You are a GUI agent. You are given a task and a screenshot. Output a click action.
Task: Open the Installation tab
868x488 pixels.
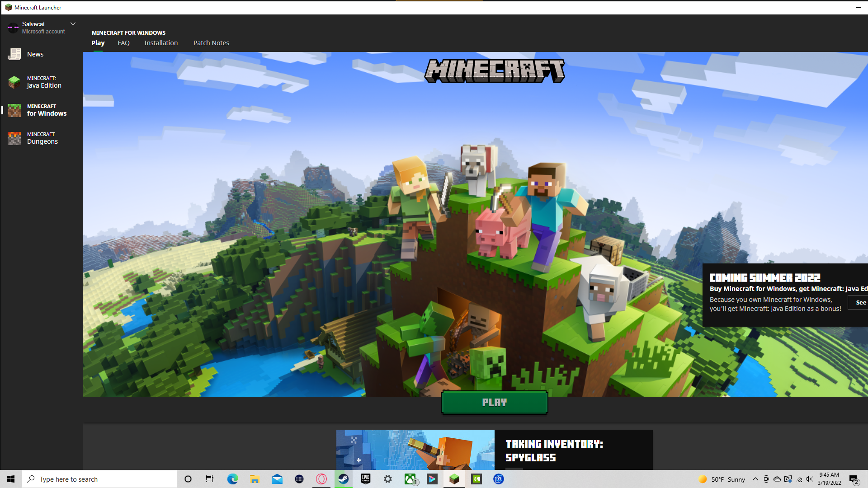point(161,43)
